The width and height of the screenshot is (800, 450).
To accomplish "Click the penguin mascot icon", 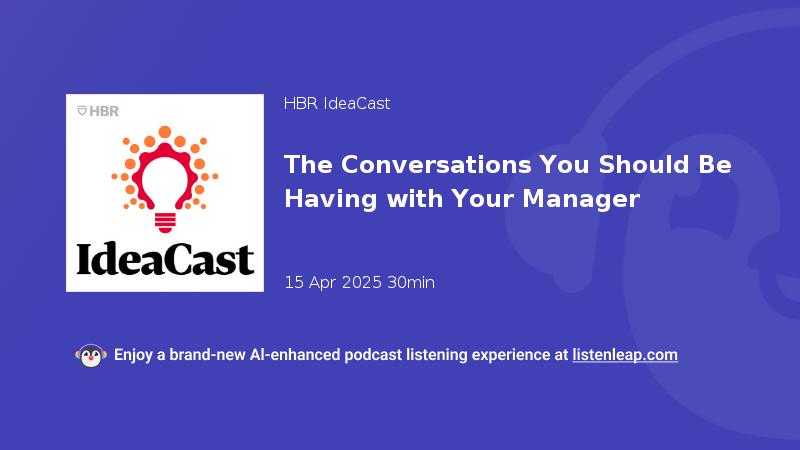I will [x=91, y=356].
